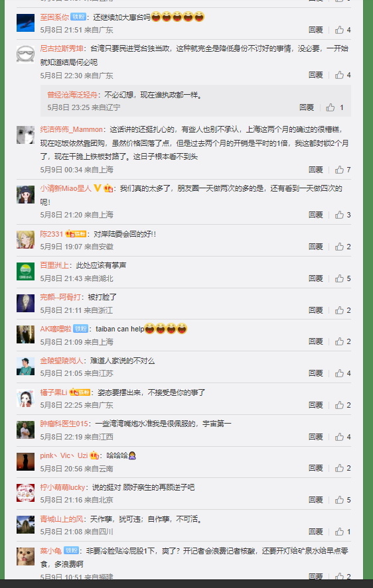Open username link pink丶Vic丶Uzi
Image resolution: width=373 pixels, height=588 pixels.
click(64, 455)
